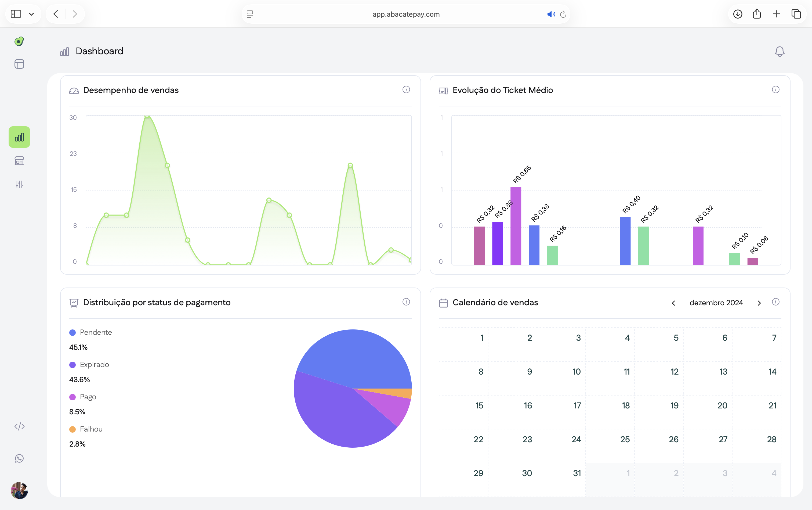
Task: Open the WhatsApp support icon
Action: click(19, 458)
